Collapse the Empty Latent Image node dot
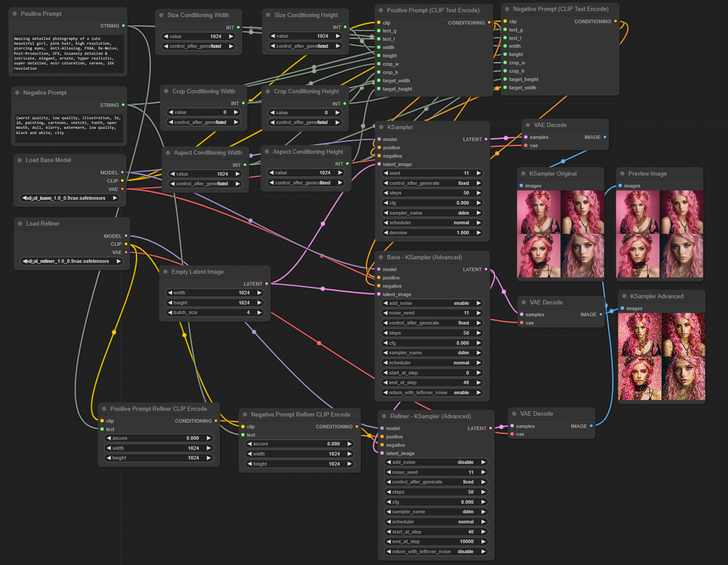The height and width of the screenshot is (565, 728). coord(166,272)
